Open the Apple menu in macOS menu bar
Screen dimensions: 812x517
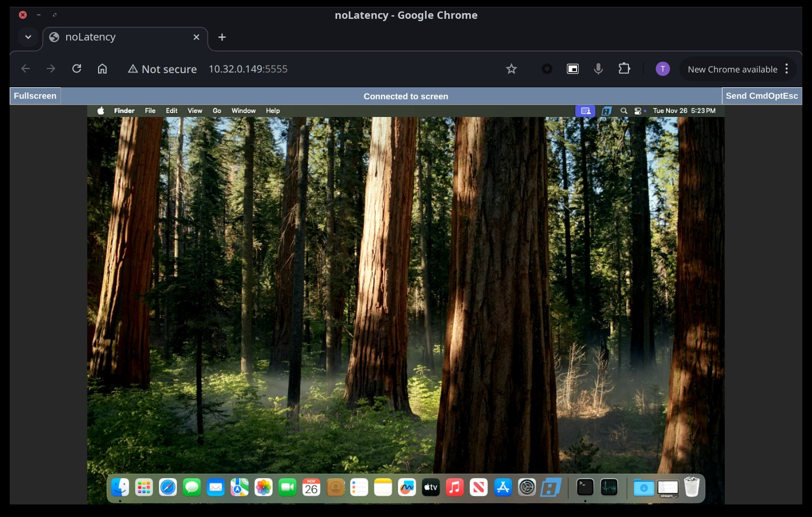(100, 111)
